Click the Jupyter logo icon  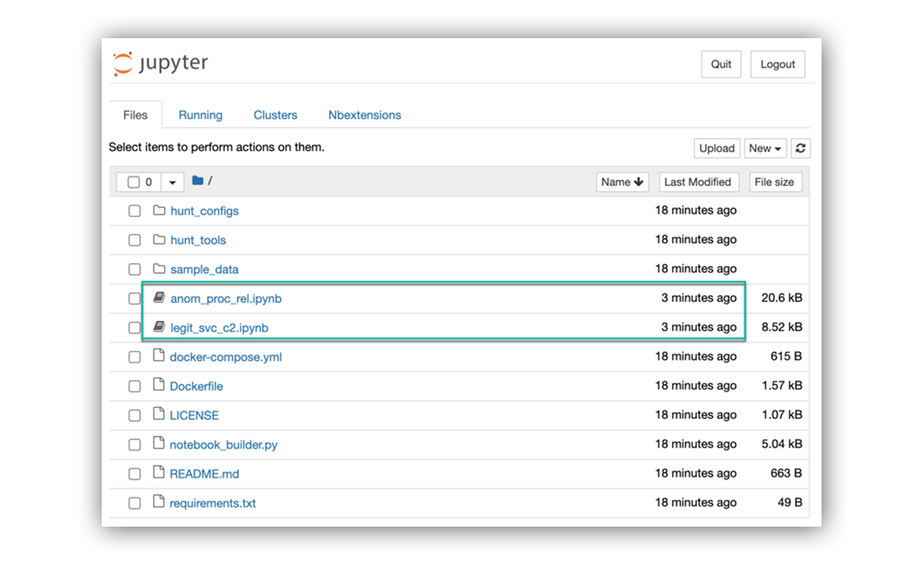[x=122, y=64]
